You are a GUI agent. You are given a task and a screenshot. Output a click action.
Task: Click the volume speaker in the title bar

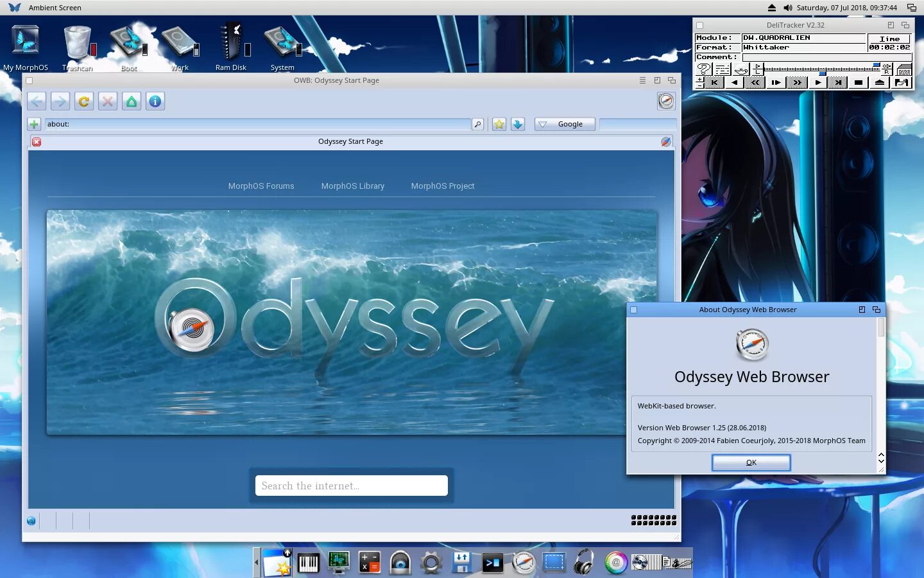tap(787, 8)
